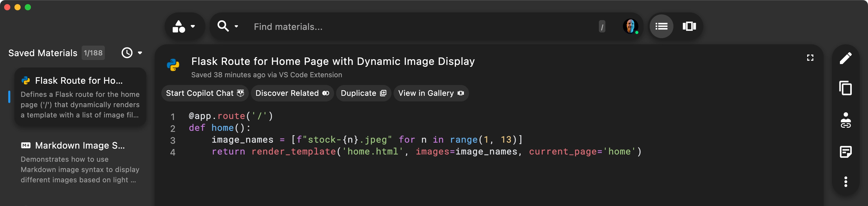Select the Flask Route for Home saved material
The width and height of the screenshot is (868, 206).
[80, 97]
